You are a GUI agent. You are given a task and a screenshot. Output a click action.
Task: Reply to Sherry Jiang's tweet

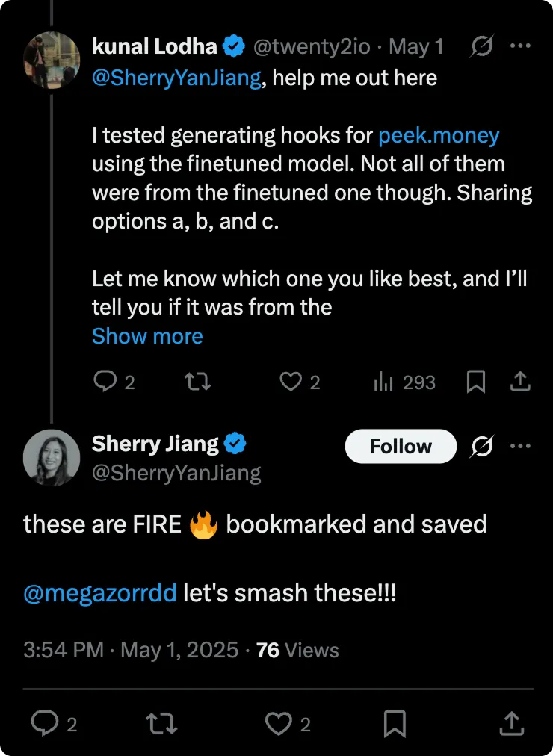(x=54, y=724)
